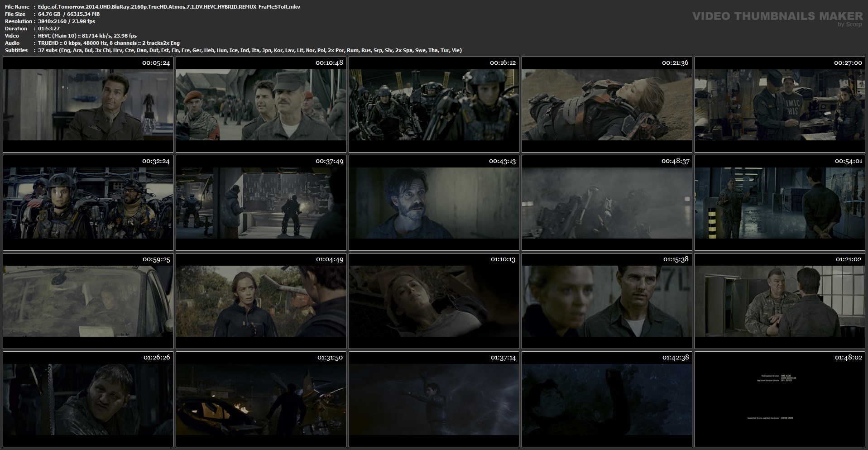Image resolution: width=868 pixels, height=450 pixels.
Task: Click the Subtitles label
Action: pyautogui.click(x=16, y=50)
